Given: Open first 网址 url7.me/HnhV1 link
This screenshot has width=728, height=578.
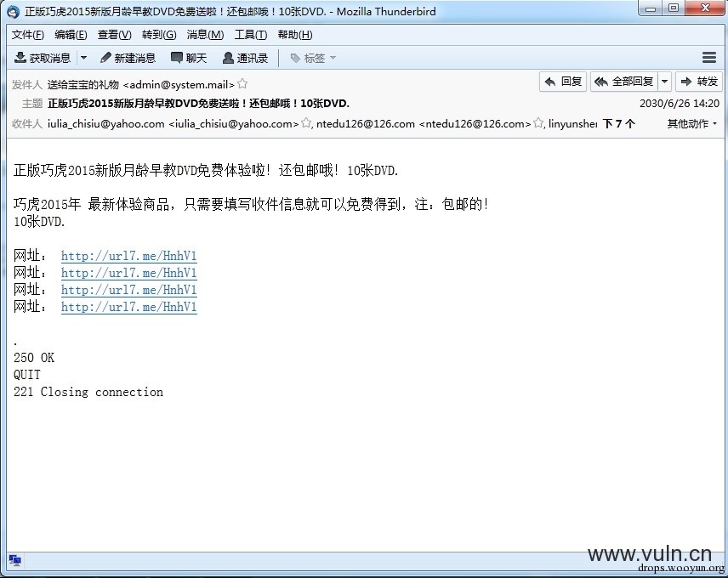Looking at the screenshot, I should [129, 256].
